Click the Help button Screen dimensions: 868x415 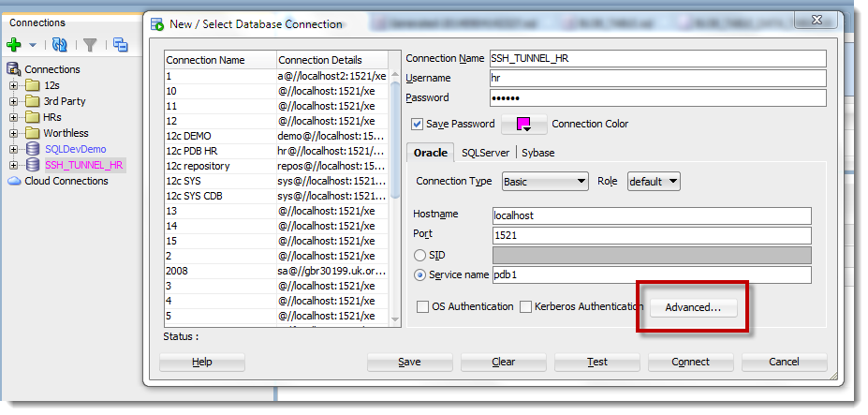click(202, 362)
